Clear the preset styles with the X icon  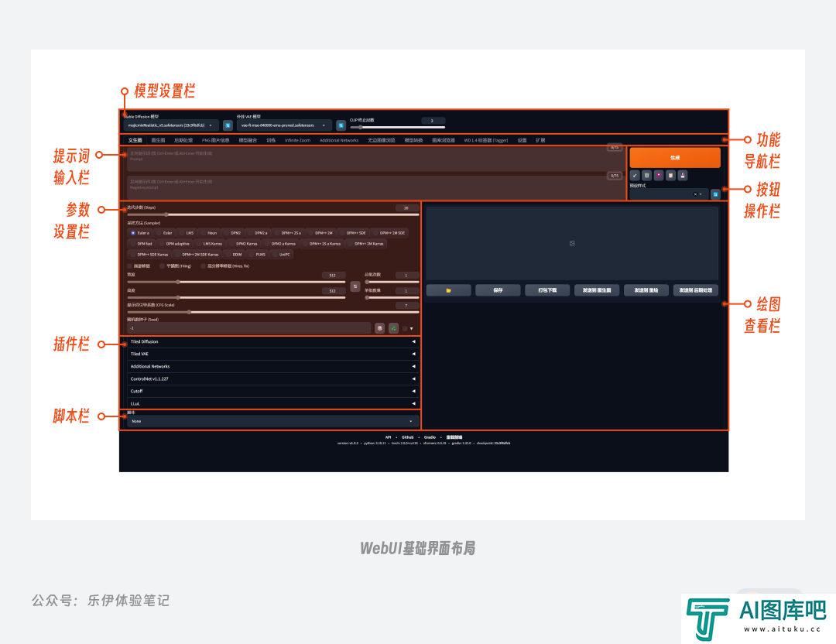coord(695,194)
